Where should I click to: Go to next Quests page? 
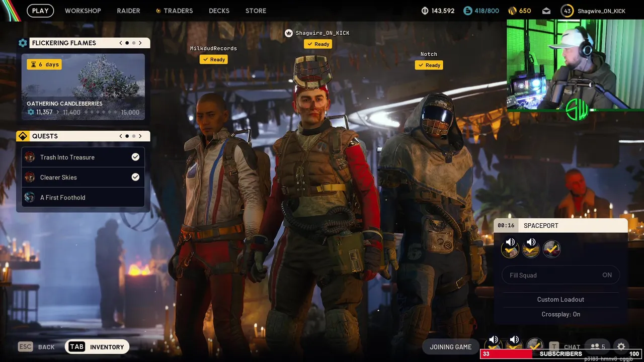point(140,136)
